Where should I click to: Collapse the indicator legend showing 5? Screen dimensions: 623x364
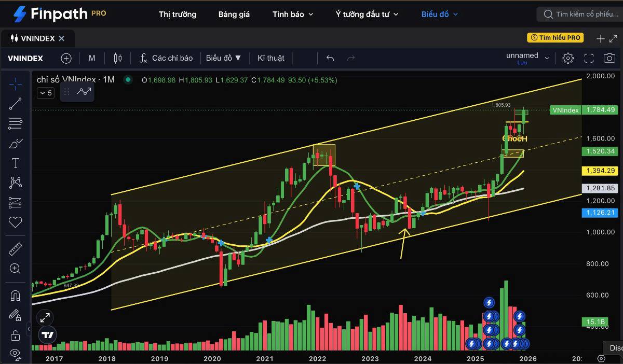pyautogui.click(x=45, y=93)
